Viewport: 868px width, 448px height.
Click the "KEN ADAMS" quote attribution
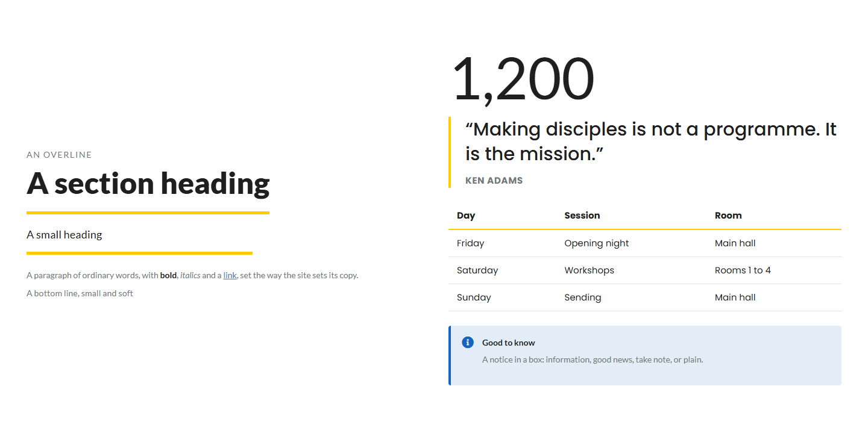pyautogui.click(x=494, y=180)
